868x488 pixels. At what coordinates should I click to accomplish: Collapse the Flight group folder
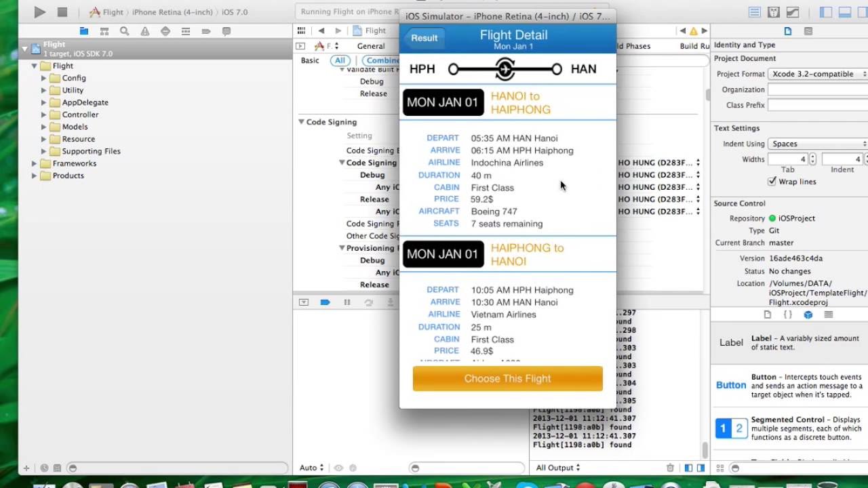(x=34, y=66)
